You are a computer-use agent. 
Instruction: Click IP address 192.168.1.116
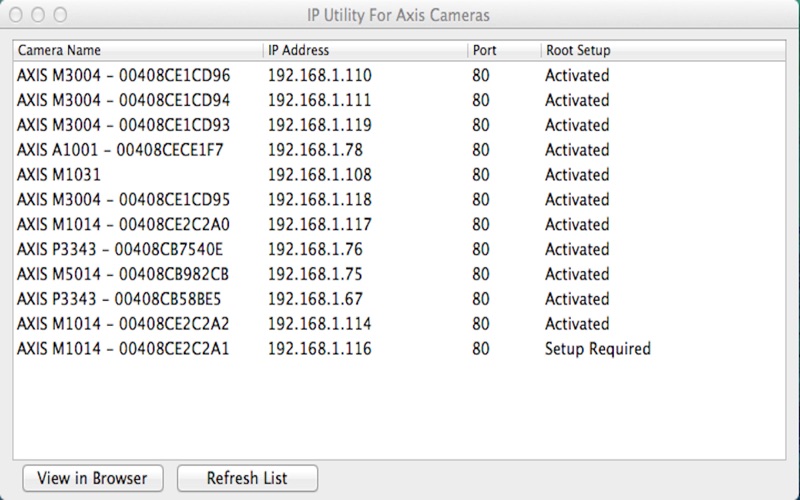coord(320,349)
